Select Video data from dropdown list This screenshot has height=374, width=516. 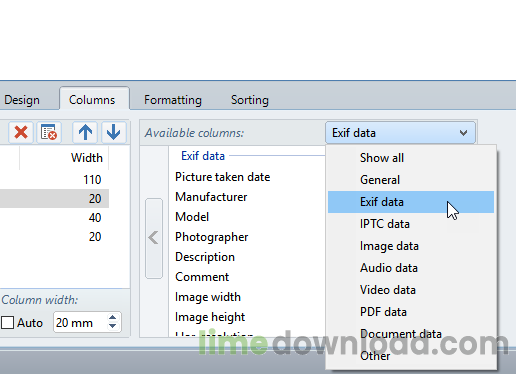click(411, 290)
